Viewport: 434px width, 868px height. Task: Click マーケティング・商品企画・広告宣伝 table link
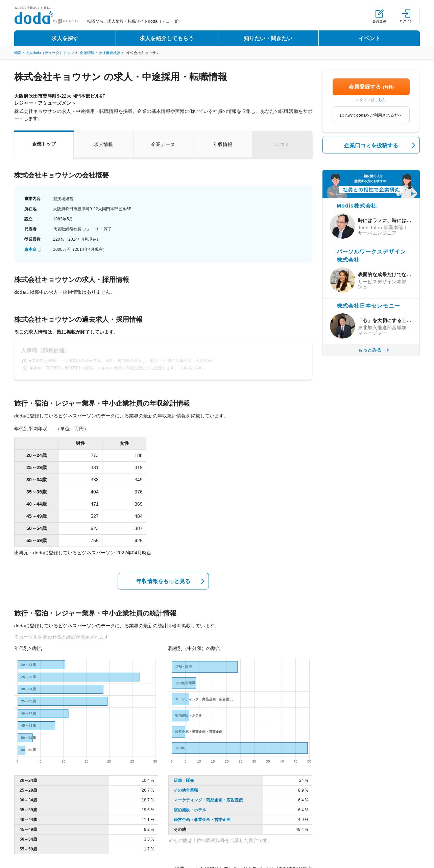click(x=208, y=800)
